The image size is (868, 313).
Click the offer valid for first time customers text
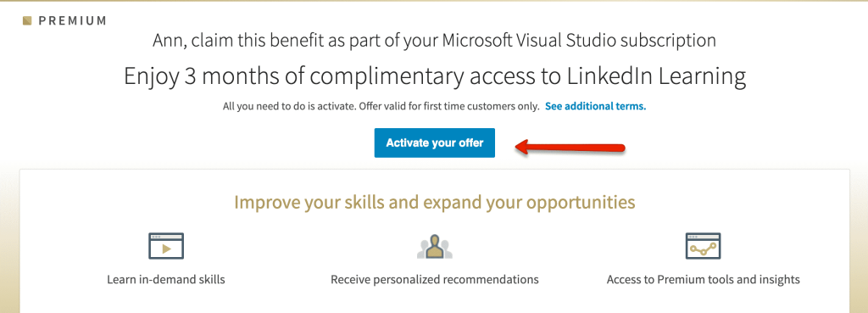pos(448,106)
